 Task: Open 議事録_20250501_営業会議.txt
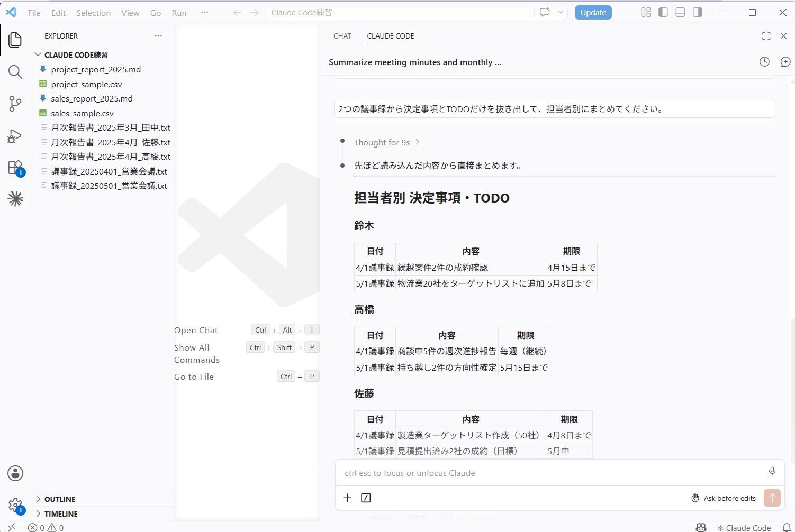click(x=109, y=186)
